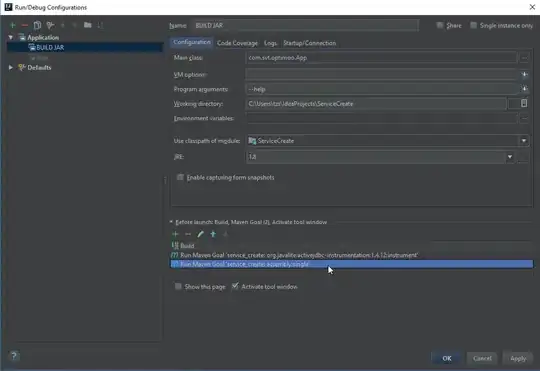The height and width of the screenshot is (371, 540).
Task: Remove configuration with red minus icon
Action: (x=25, y=25)
